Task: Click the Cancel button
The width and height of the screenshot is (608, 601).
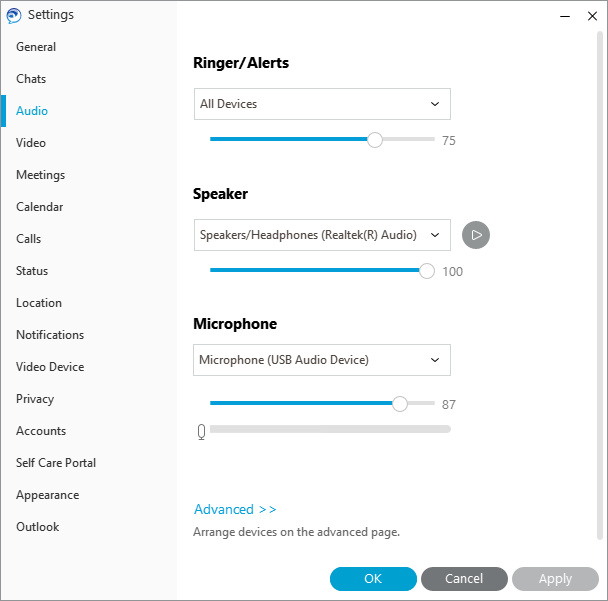Action: [x=464, y=578]
